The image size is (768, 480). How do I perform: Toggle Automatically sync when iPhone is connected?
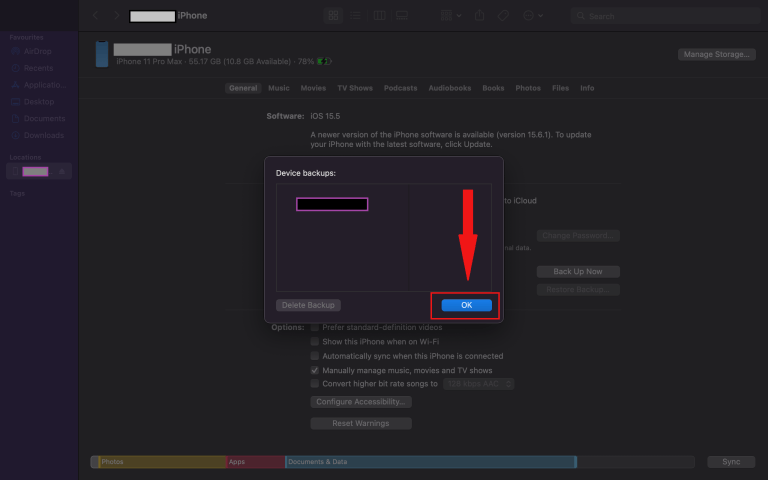pos(314,356)
